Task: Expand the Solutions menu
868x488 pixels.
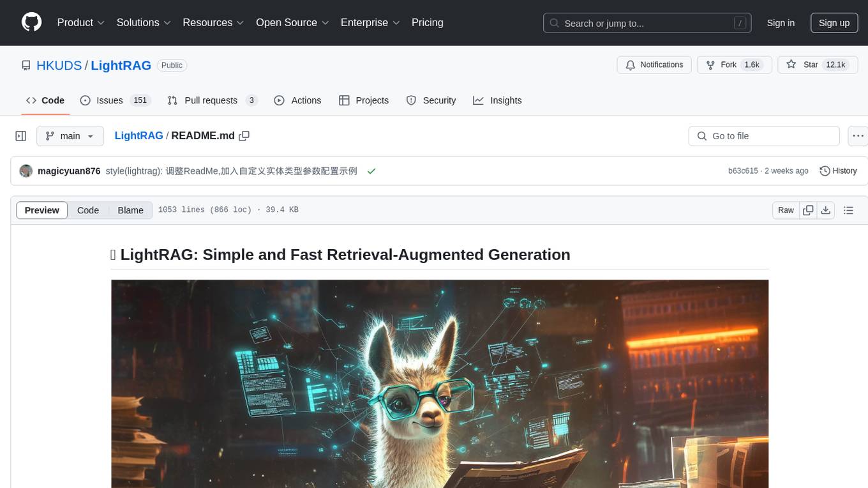Action: coord(144,22)
